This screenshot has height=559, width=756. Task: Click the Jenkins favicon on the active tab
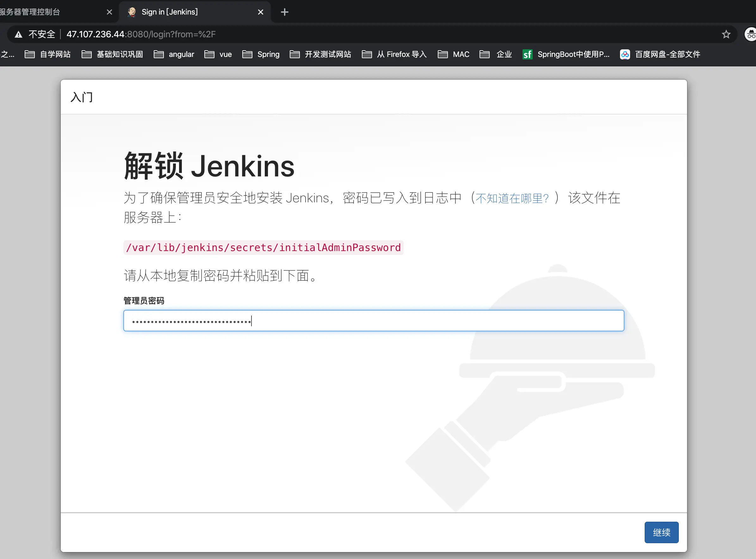[x=132, y=11]
